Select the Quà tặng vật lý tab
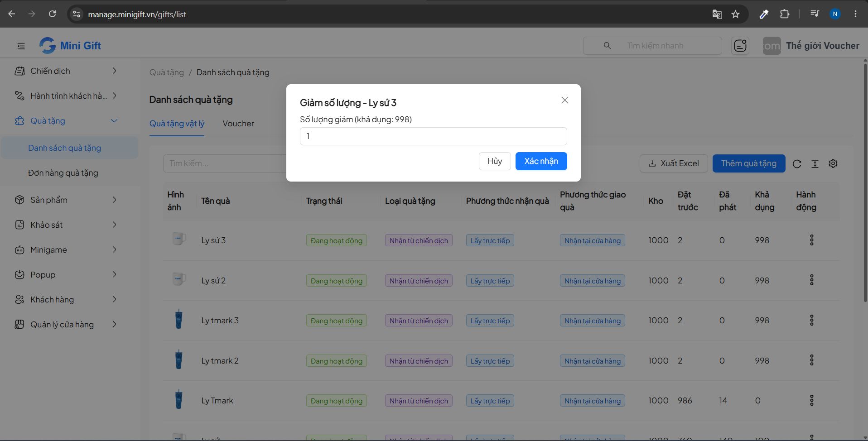Viewport: 868px width, 441px height. click(x=177, y=124)
